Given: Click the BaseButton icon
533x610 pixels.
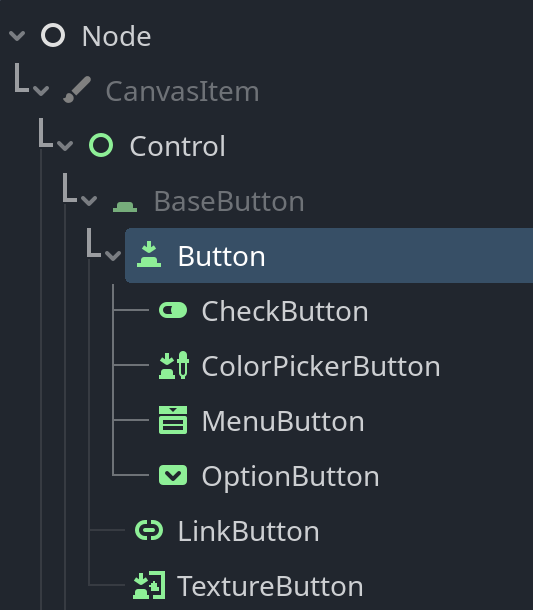Looking at the screenshot, I should [x=125, y=207].
